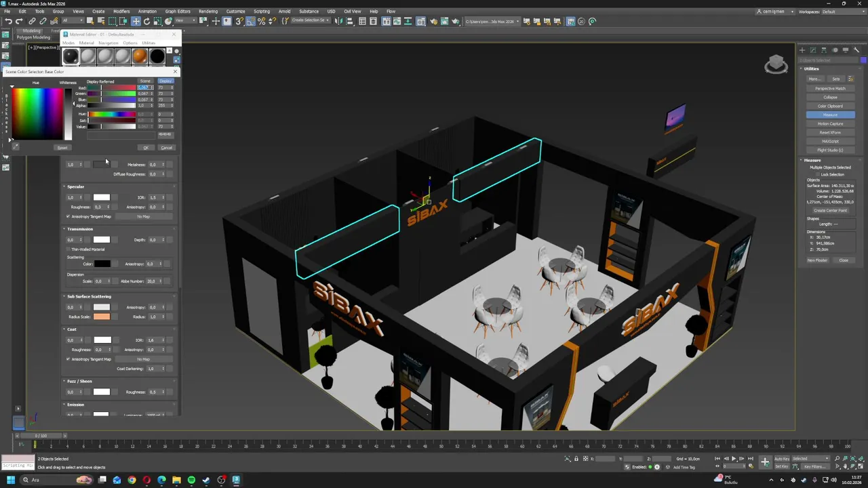Toggle the Set Key button

[782, 466]
